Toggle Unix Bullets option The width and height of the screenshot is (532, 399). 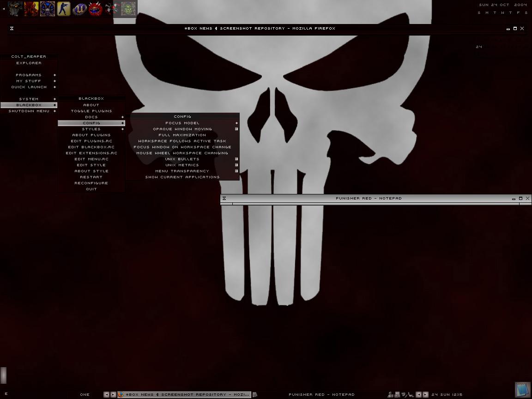pos(182,159)
